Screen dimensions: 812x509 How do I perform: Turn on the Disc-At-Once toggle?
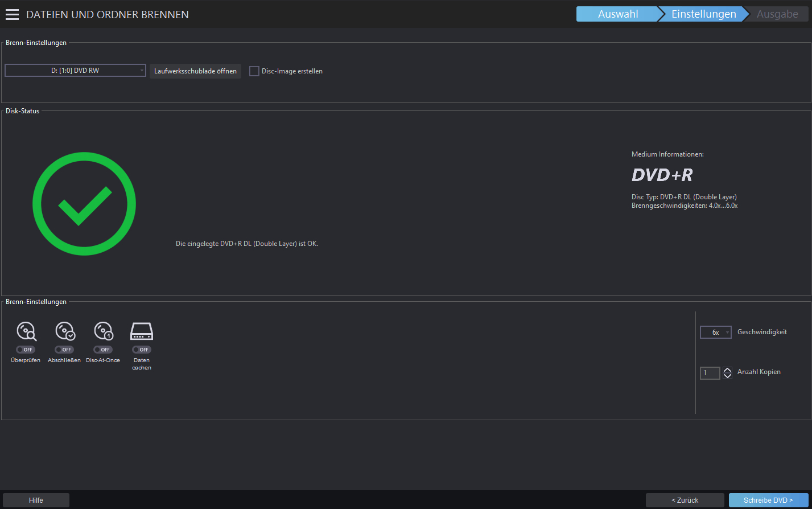(103, 350)
